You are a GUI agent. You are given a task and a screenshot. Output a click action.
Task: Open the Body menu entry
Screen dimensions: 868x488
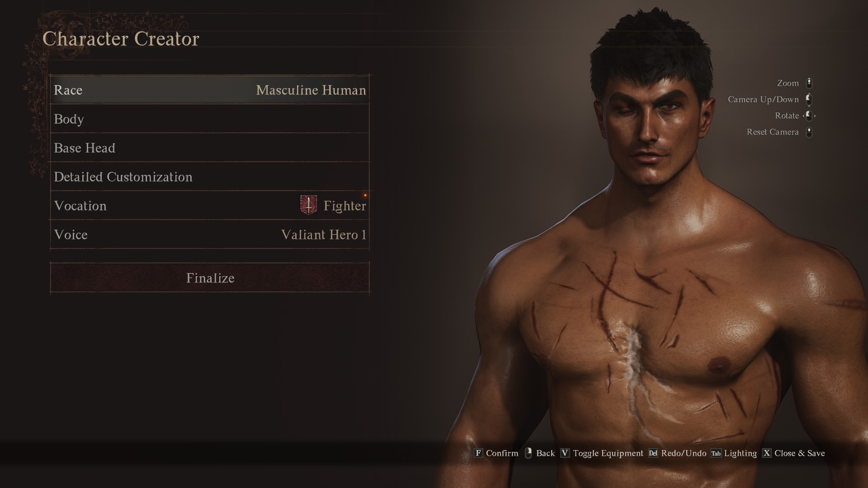pos(210,119)
